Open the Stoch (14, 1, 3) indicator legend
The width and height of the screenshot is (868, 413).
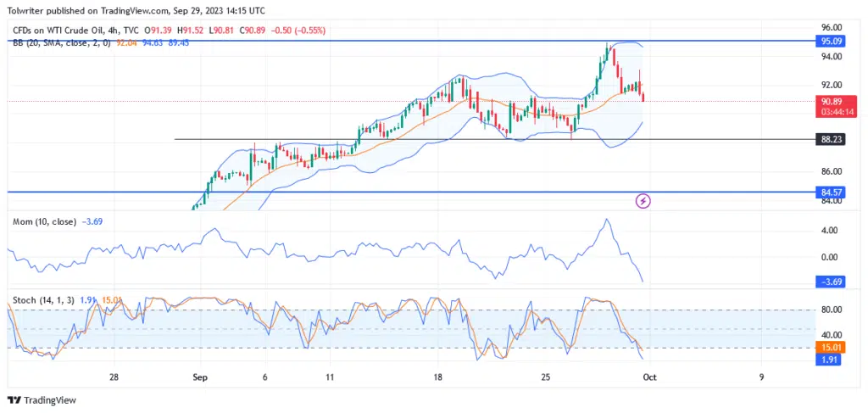point(42,299)
